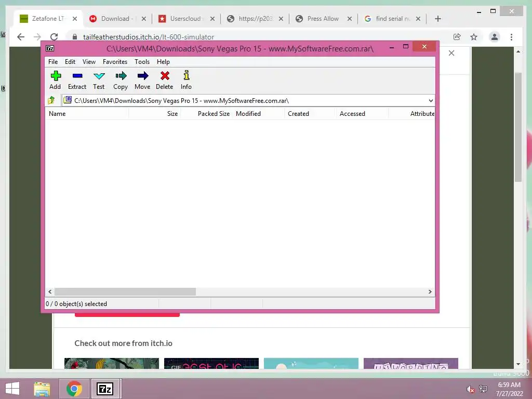The image size is (532, 399).
Task: Open the File menu in 7-Zip
Action: (x=53, y=62)
